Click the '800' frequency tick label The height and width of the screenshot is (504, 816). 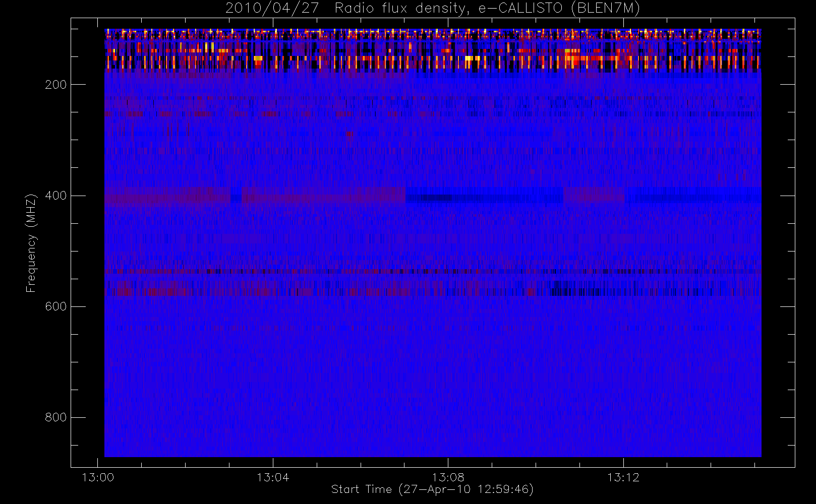(56, 417)
